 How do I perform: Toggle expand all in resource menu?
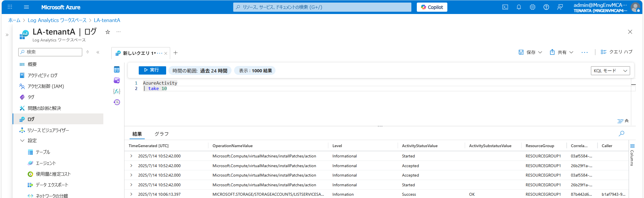(x=88, y=52)
